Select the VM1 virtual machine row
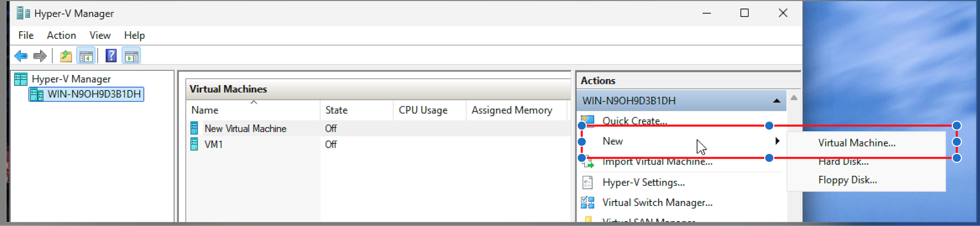Screen dimensions: 980x226 point(379,144)
